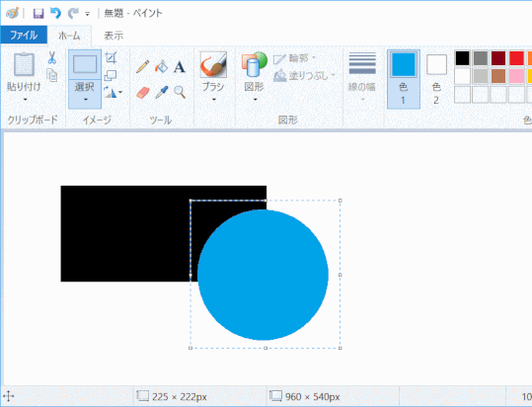
Task: Switch to the 表示 tab
Action: click(114, 36)
